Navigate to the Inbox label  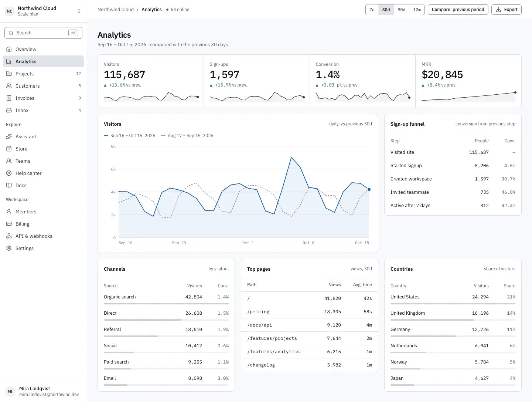click(x=22, y=110)
